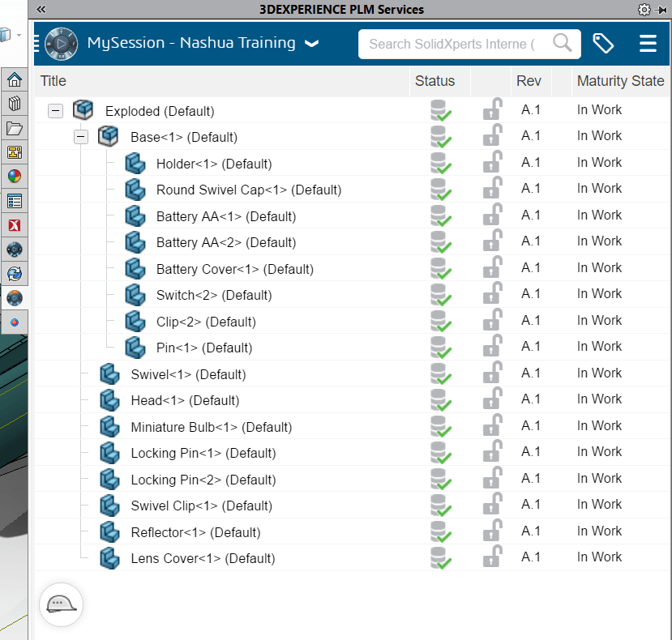Image resolution: width=672 pixels, height=640 pixels.
Task: Collapse the Base<1> (Default) tree node
Action: [80, 137]
